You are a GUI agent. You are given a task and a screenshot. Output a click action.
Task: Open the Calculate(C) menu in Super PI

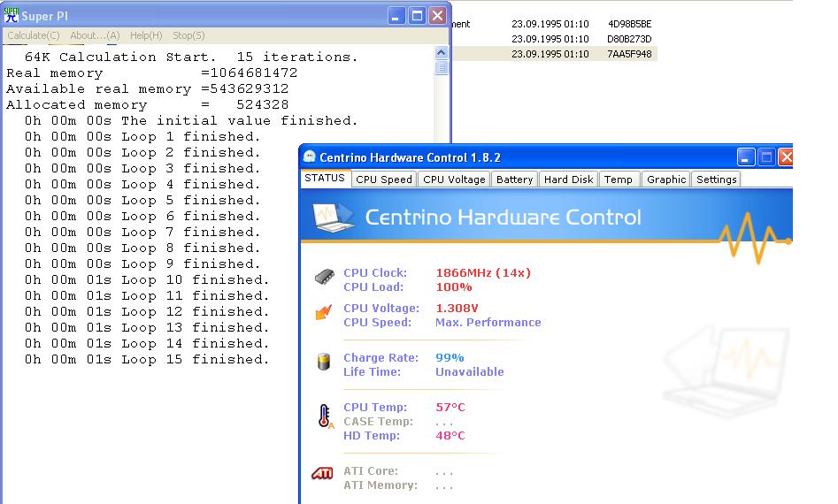pos(34,35)
